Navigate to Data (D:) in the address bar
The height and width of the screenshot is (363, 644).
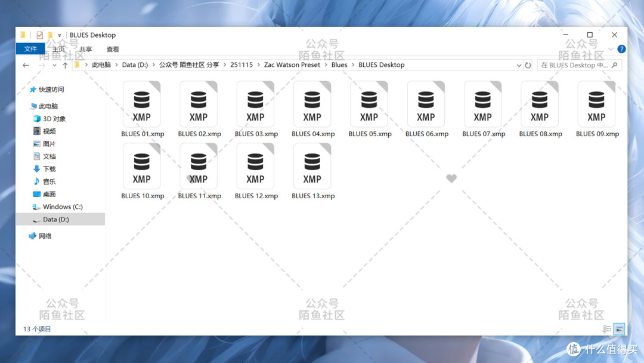click(x=135, y=65)
